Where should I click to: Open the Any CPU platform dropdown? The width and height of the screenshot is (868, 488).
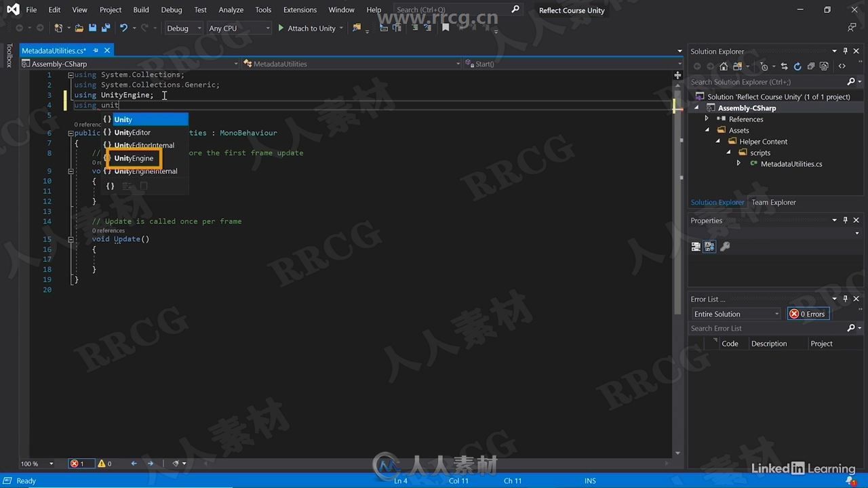[239, 28]
